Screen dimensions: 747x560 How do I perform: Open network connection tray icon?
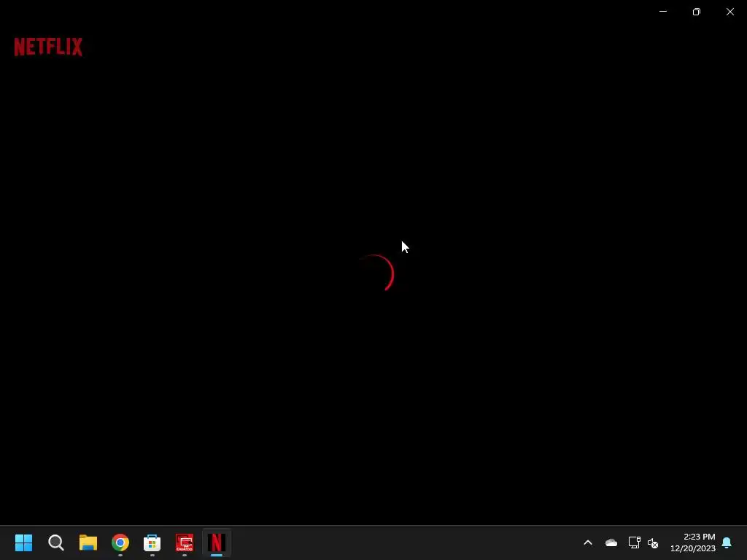pos(634,542)
